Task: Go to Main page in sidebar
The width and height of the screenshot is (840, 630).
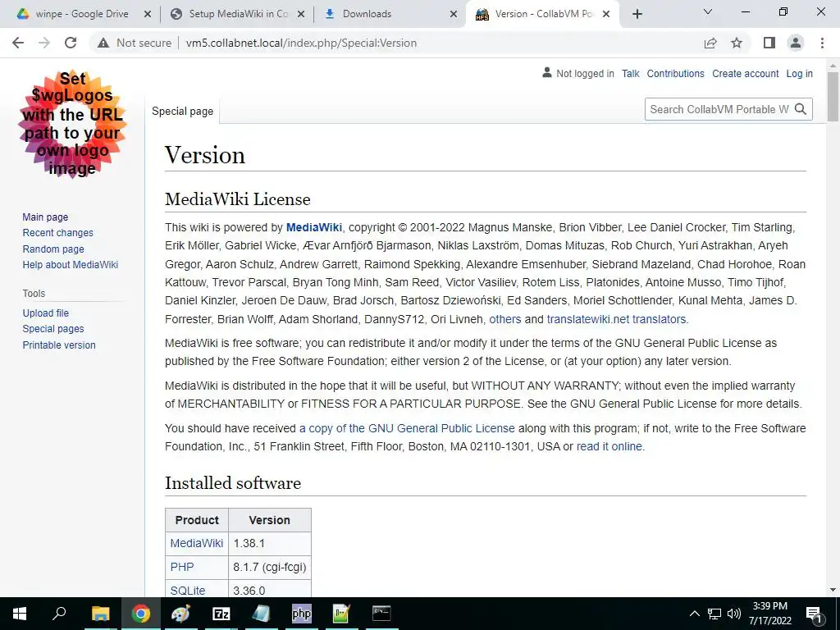Action: coord(45,217)
